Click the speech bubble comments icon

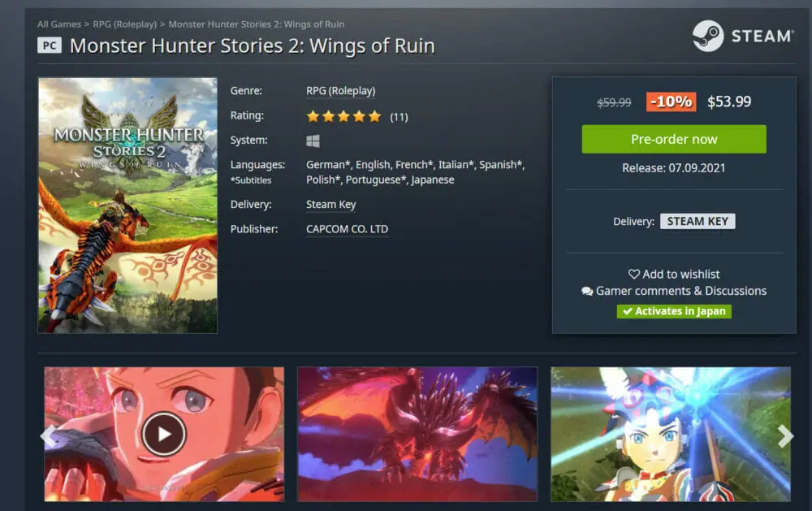tap(587, 292)
